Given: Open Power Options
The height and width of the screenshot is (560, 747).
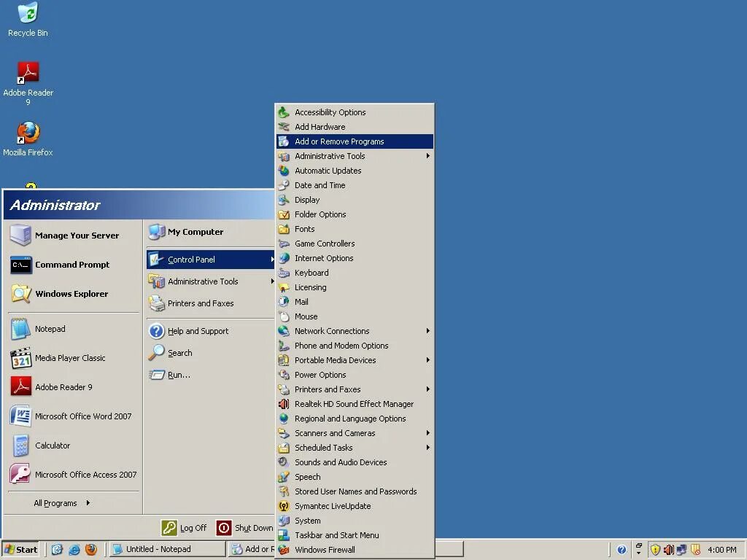Looking at the screenshot, I should click(x=355, y=375).
